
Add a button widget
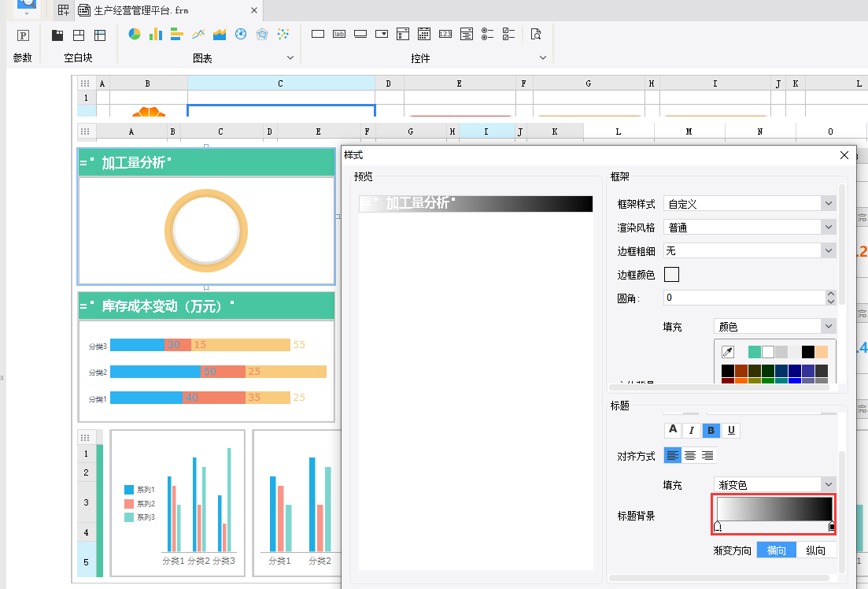[360, 35]
